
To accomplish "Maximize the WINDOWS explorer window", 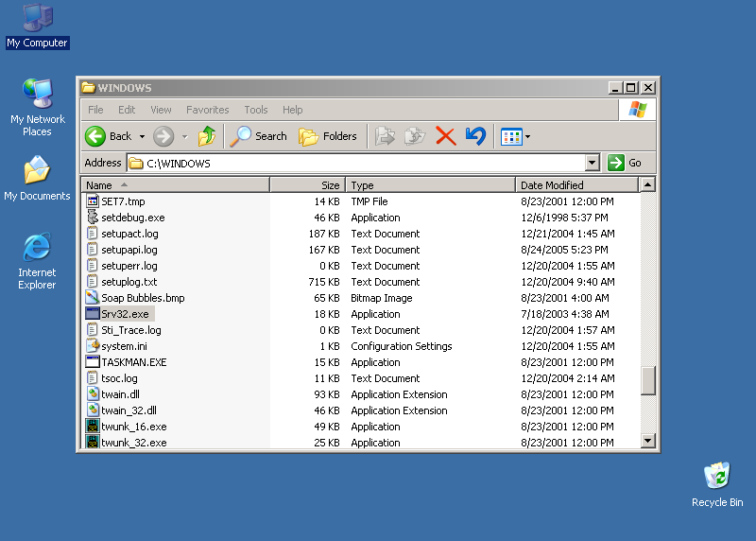I will click(630, 87).
